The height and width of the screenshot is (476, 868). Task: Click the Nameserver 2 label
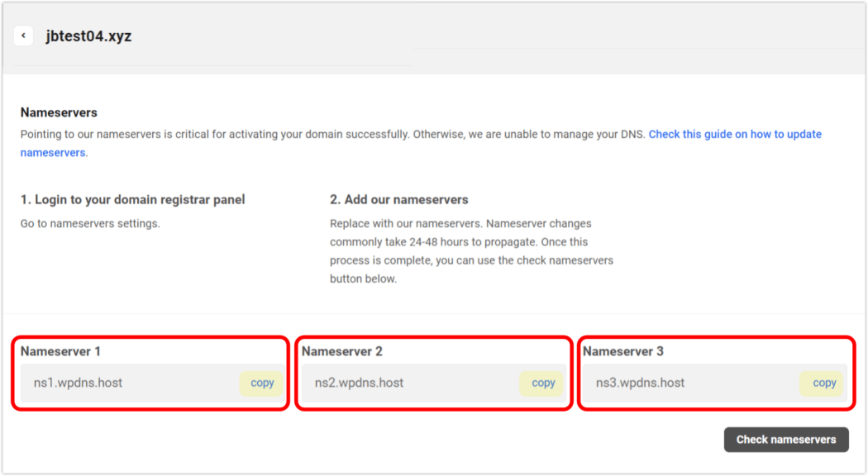[x=341, y=351]
